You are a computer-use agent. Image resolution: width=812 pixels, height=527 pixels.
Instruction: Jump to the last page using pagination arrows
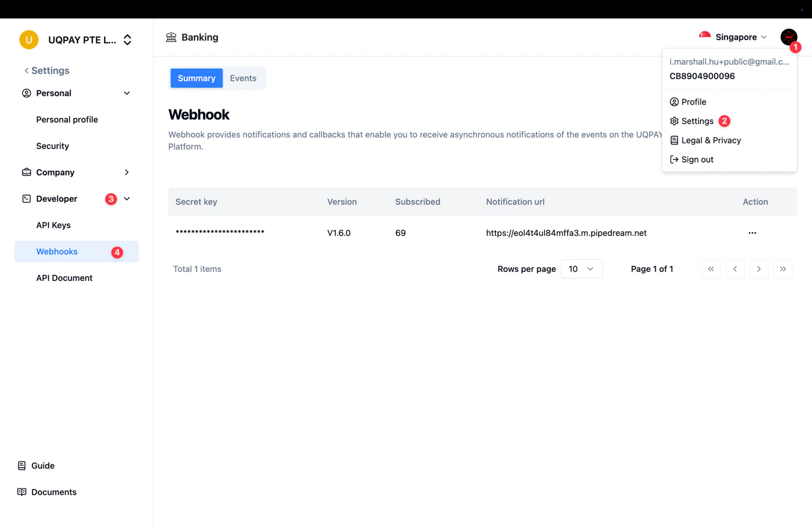[x=783, y=269]
